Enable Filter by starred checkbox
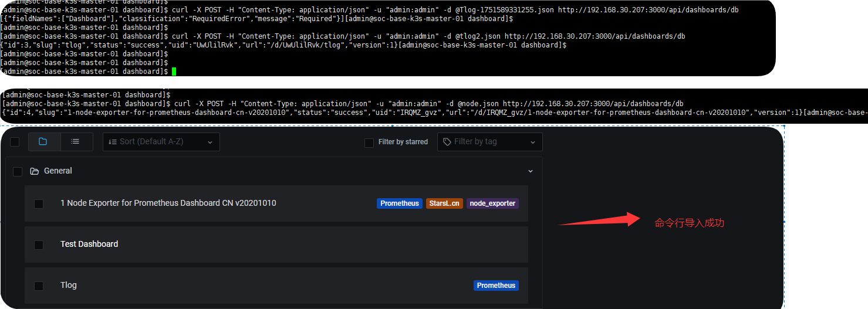This screenshot has width=868, height=309. (369, 142)
